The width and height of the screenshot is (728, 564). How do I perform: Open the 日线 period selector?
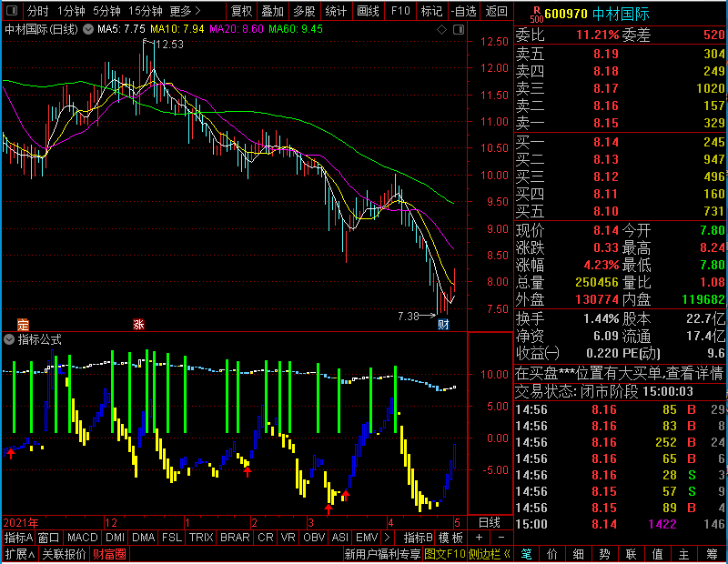[x=490, y=523]
